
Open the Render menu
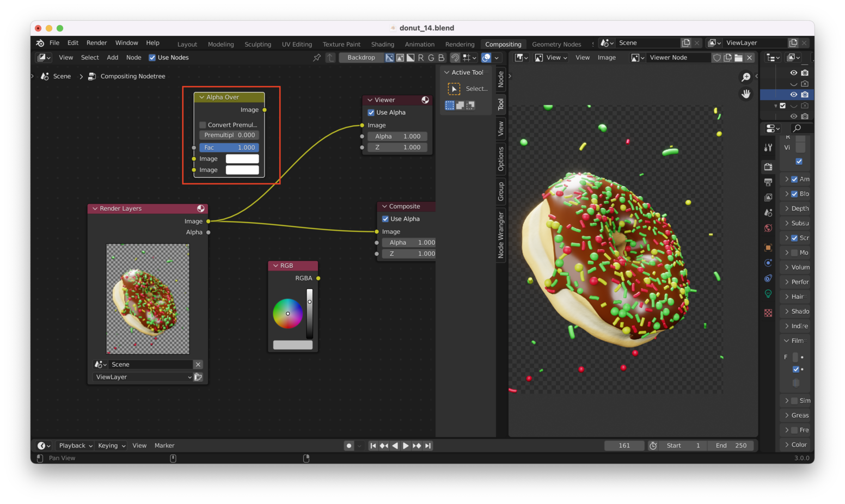coord(96,43)
